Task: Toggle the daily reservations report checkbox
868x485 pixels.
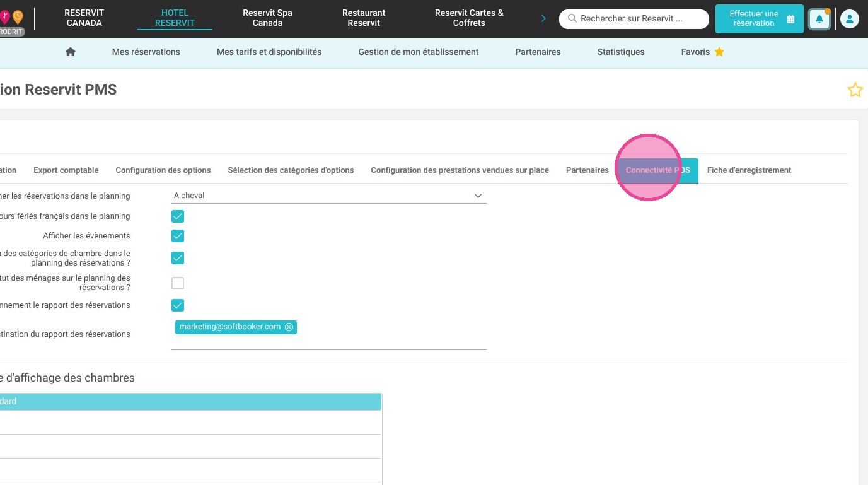Action: [x=178, y=305]
